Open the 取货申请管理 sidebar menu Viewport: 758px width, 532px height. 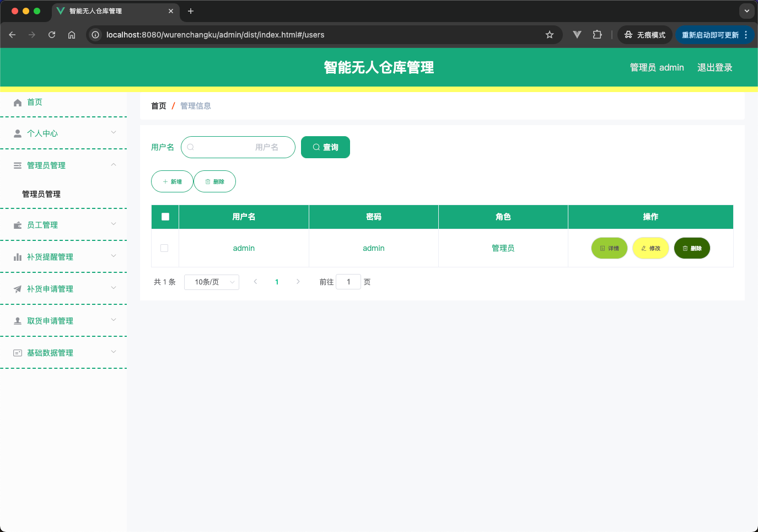[63, 321]
